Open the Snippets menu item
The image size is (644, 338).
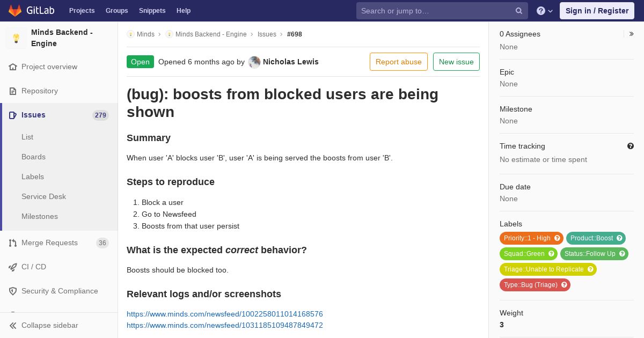click(x=152, y=11)
